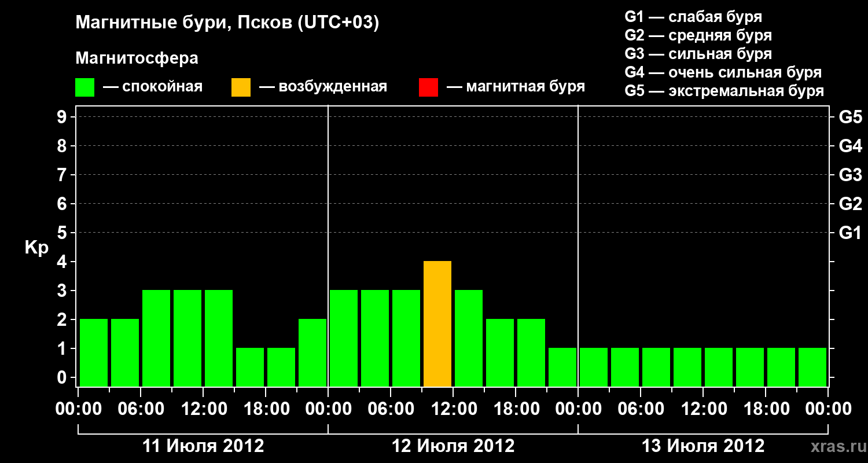Click the 11 July 06:00–09:00 green bar

[x=156, y=339]
